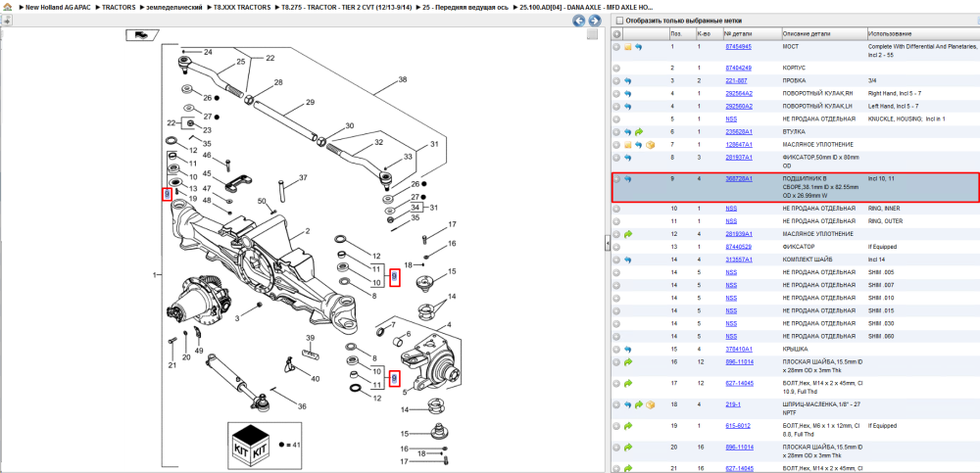The image size is (980, 473).
Task: Select callout 38 on the diagram
Action: coord(403,79)
